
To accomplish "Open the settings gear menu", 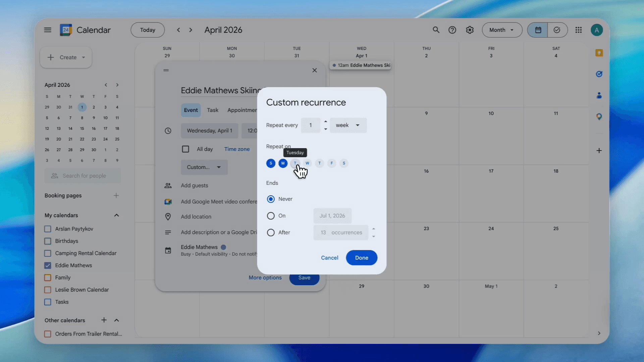I will pos(470,30).
